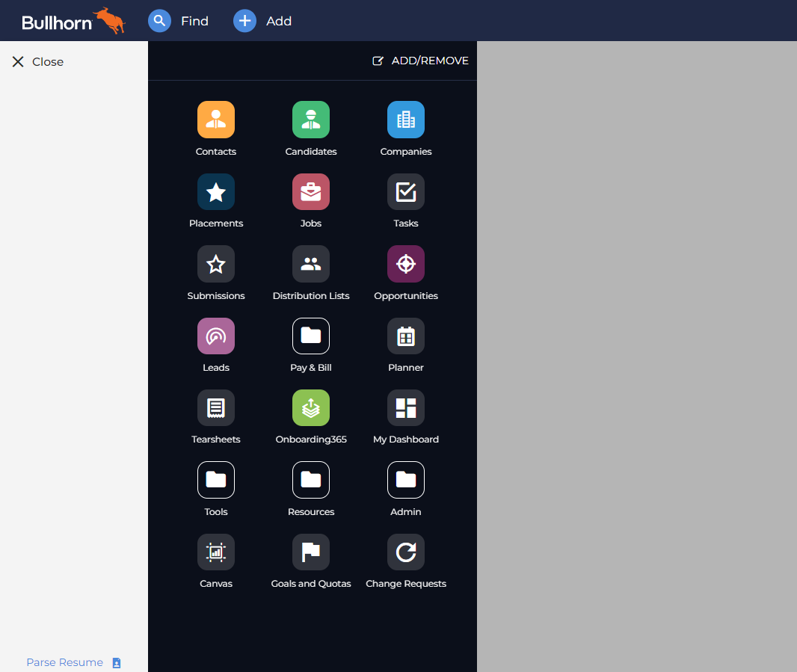Screen dimensions: 797x672
Task: Click the Bullhorn logo
Action: pos(73,21)
